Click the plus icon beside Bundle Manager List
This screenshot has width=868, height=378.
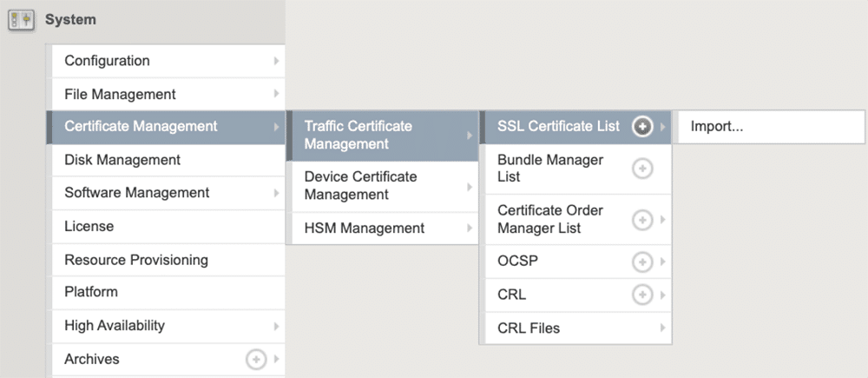click(x=641, y=169)
